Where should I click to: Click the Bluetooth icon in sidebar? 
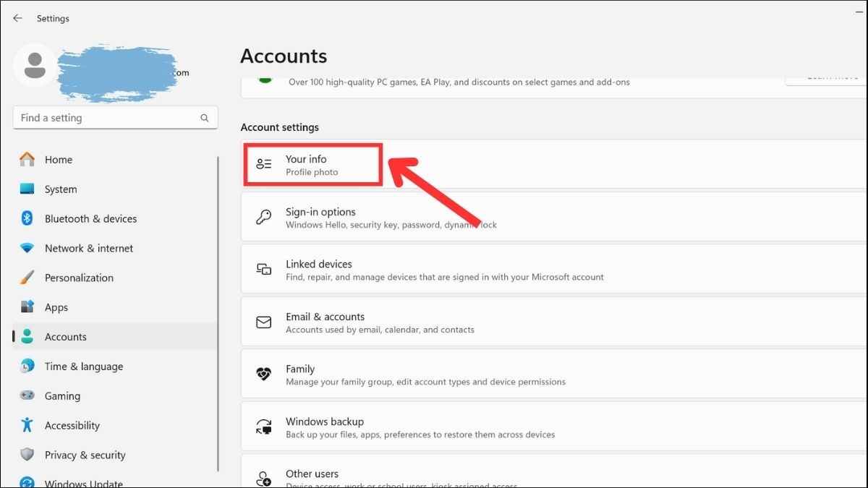pyautogui.click(x=27, y=218)
